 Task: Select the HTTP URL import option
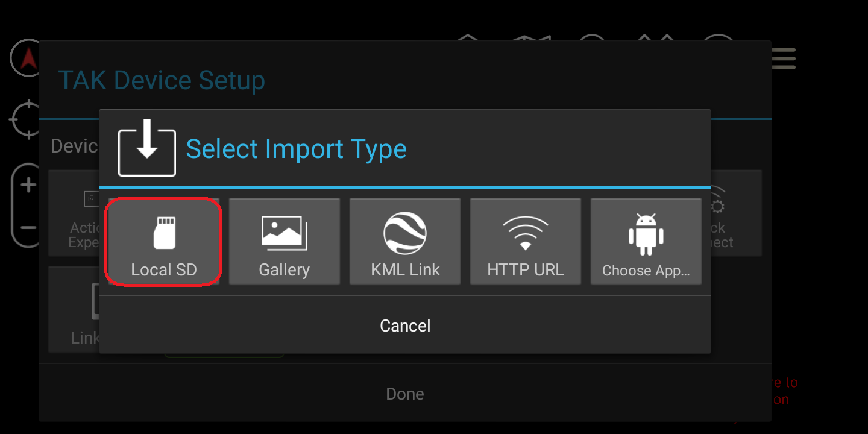(526, 241)
